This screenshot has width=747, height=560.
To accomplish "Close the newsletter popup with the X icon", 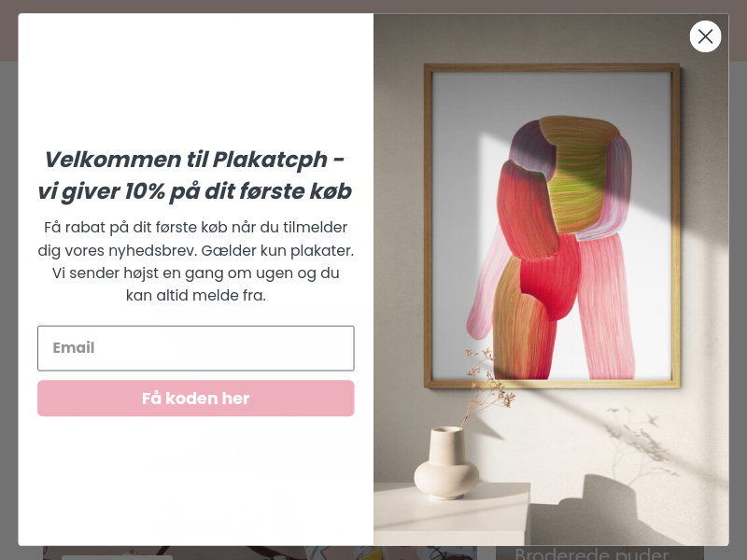I will [705, 36].
